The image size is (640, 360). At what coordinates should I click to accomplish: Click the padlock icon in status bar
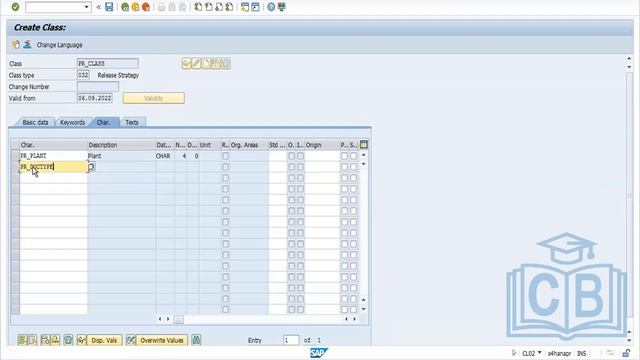coord(626,353)
